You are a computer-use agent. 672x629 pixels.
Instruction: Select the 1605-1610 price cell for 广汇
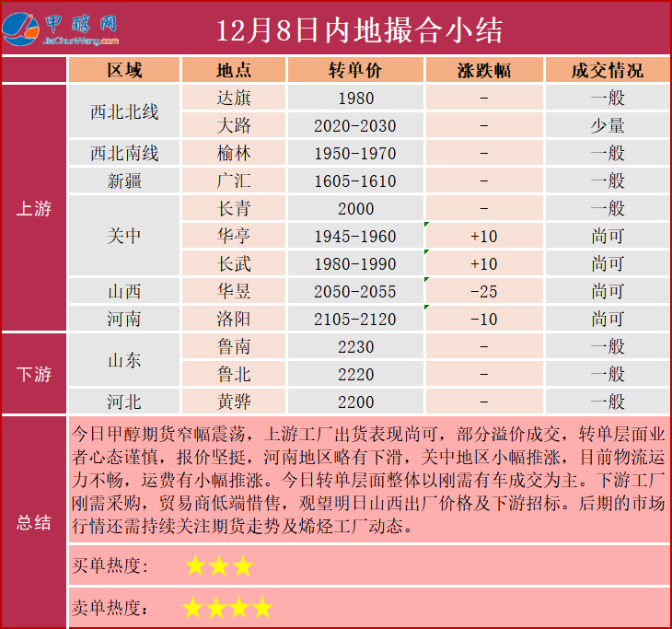[x=354, y=181]
